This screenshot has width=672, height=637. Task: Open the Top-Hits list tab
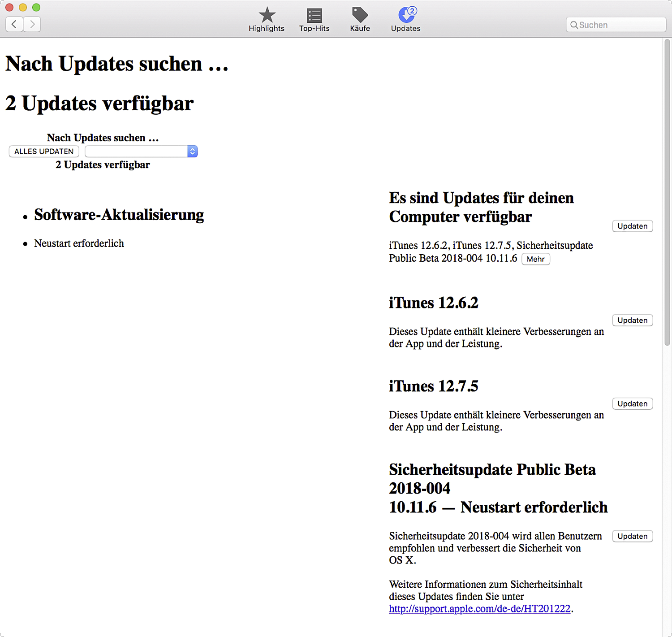point(314,20)
